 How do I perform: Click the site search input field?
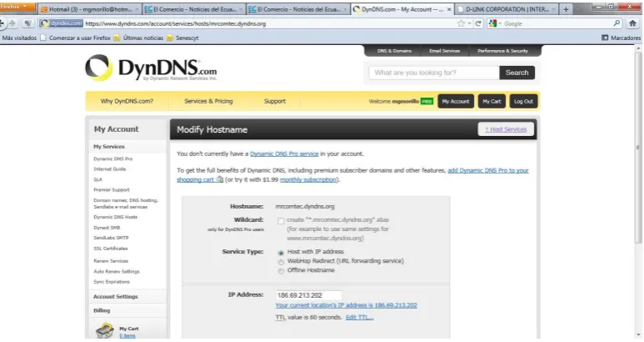434,73
